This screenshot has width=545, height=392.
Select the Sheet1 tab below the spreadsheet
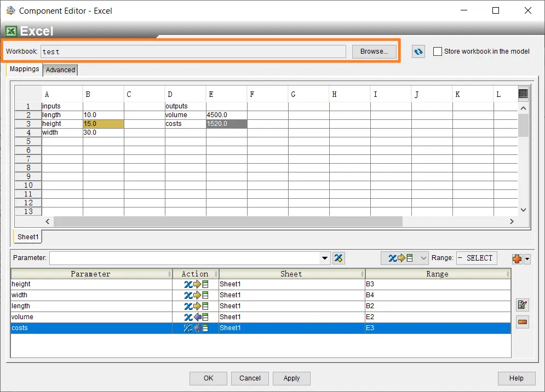[x=27, y=237]
